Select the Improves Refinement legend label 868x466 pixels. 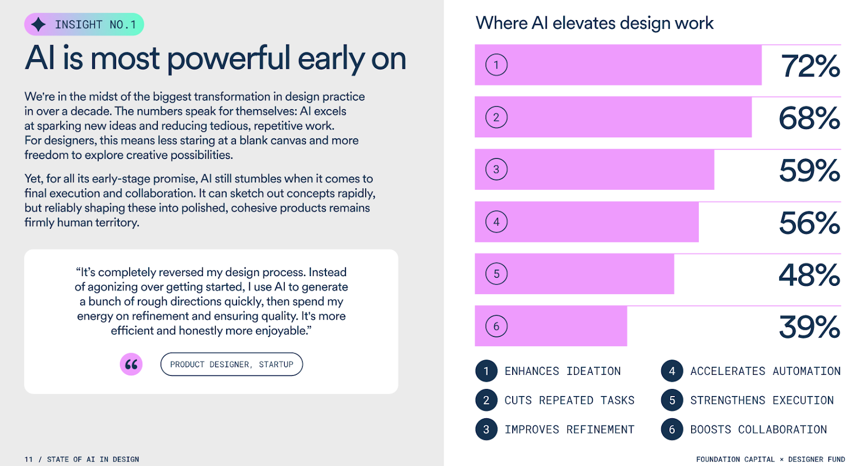[569, 430]
